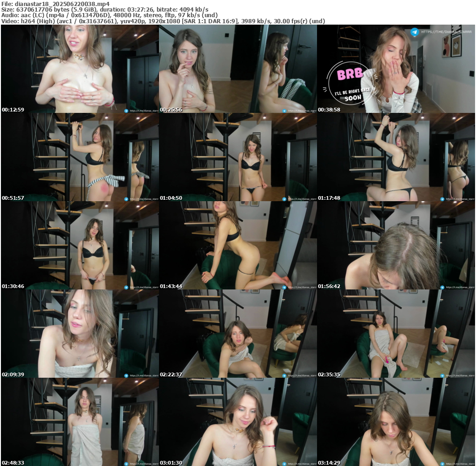
Task: Click the Telegram watermark icon in the 01:17:48 frame
Action: click(x=442, y=199)
